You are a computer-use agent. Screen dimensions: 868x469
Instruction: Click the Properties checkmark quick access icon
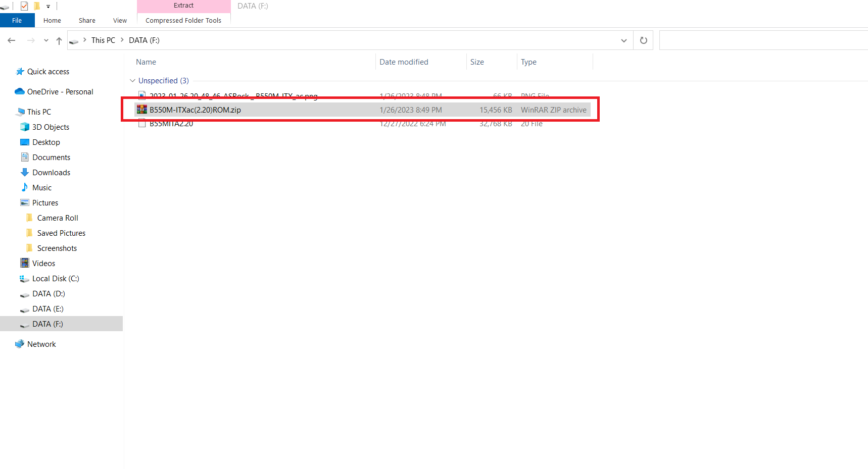[24, 6]
